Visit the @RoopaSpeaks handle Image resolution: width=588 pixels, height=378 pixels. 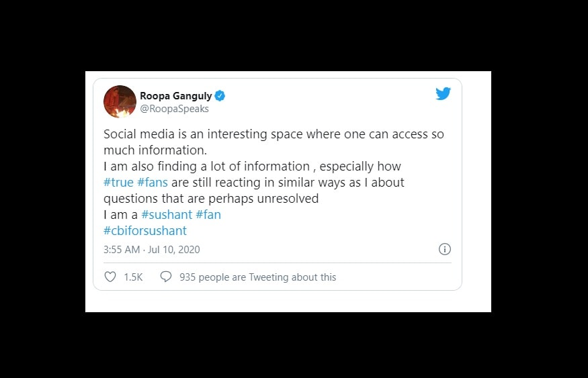point(174,109)
